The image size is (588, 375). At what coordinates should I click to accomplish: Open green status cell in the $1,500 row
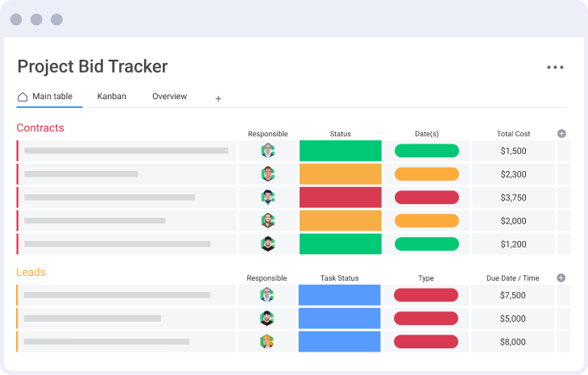[x=340, y=151]
